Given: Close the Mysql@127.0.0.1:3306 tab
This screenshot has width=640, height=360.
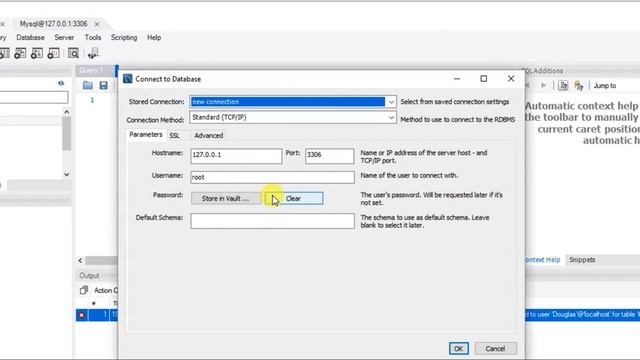Looking at the screenshot, I should [x=97, y=24].
